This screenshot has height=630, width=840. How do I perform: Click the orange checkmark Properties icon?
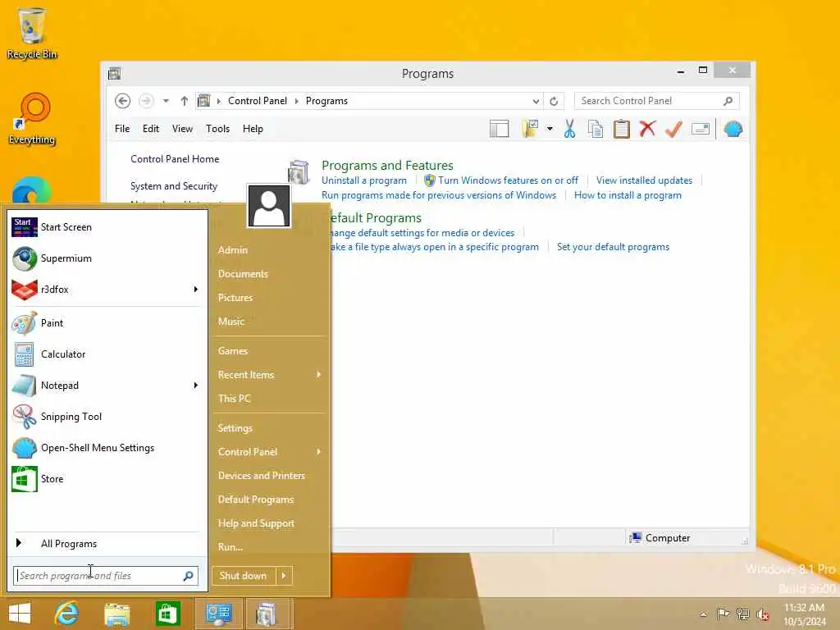point(673,129)
